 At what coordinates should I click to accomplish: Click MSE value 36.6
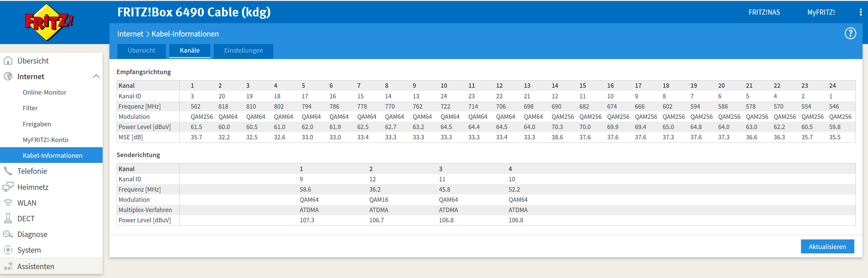[751, 137]
